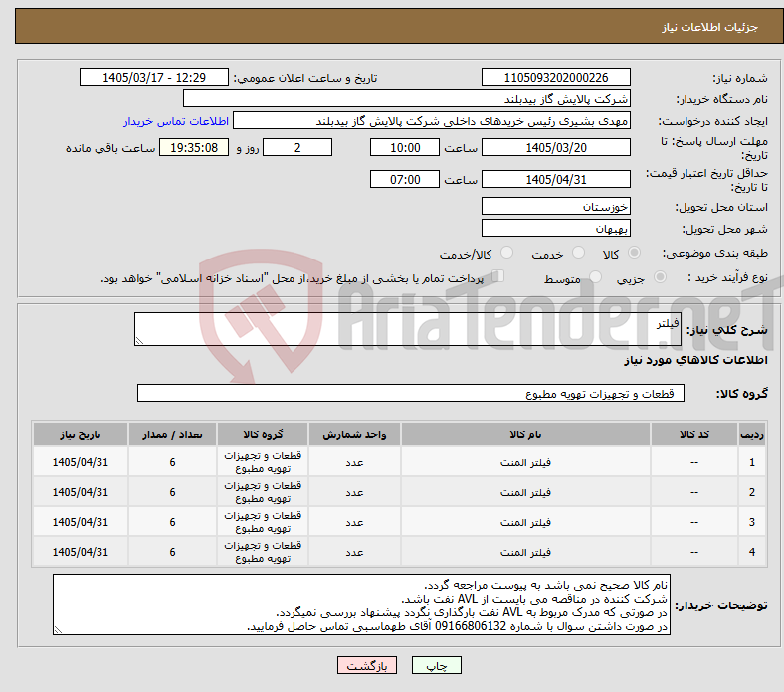The width and height of the screenshot is (784, 692).
Task: Open the اطلاعات تماس خریدار link
Action: [176, 121]
